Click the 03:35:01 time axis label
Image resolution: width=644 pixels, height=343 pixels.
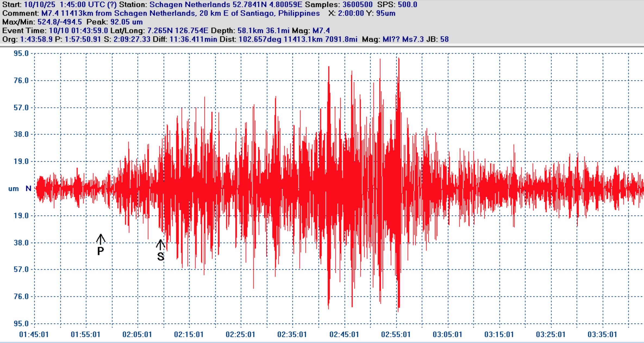tap(602, 334)
